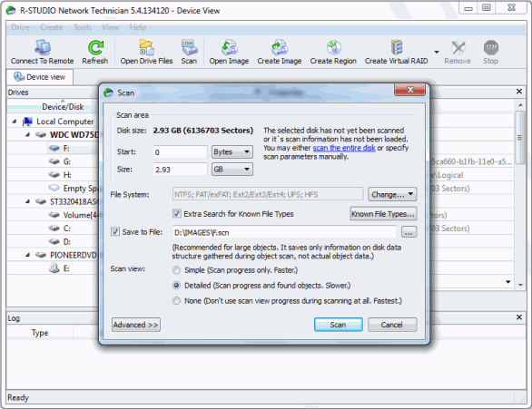This screenshot has height=409, width=532.
Task: Select the G: drive icon in the tree
Action: coord(54,161)
